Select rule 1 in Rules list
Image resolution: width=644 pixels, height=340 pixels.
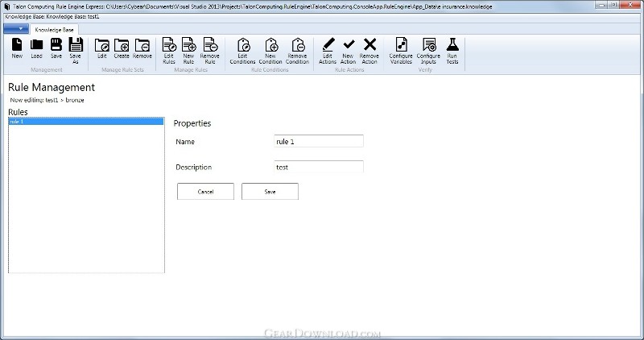click(86, 122)
